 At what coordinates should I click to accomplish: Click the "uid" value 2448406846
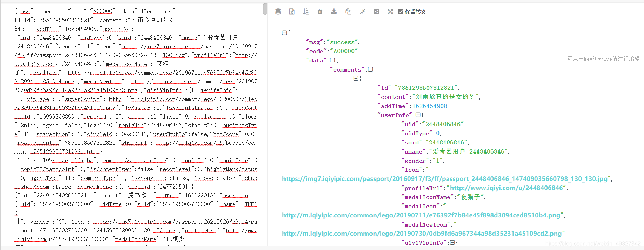(x=443, y=124)
